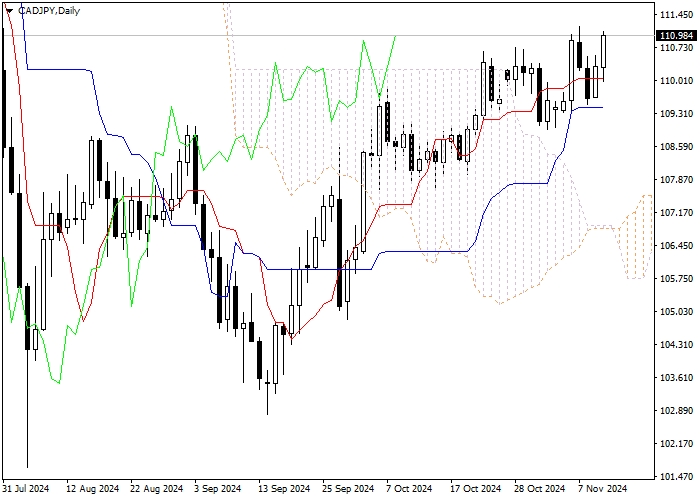Viewport: 700px width, 500px height.
Task: Pick the 101.470 price scale label
Action: 676,477
